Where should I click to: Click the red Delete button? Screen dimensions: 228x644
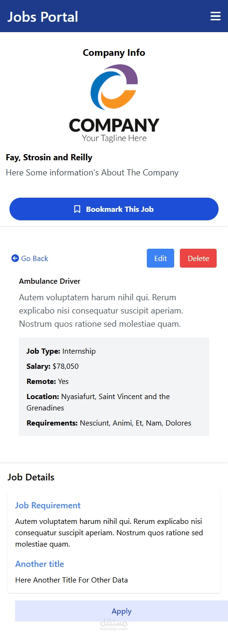(198, 258)
